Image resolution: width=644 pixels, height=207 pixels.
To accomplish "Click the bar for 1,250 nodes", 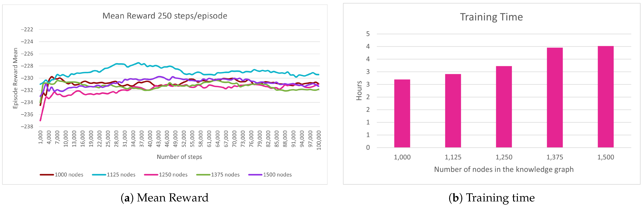I will [x=504, y=107].
